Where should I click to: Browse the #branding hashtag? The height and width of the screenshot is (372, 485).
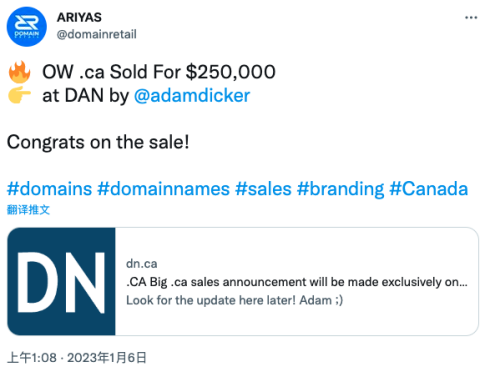click(x=340, y=189)
